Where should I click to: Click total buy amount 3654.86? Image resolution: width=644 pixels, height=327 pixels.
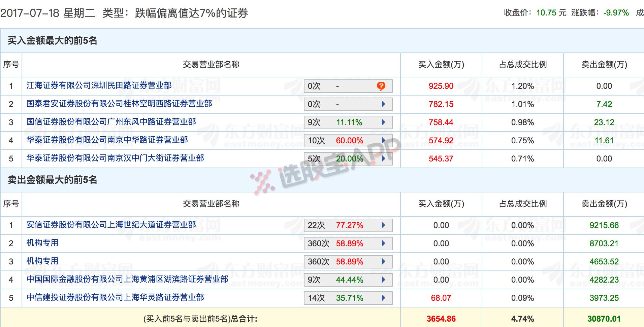tap(441, 319)
